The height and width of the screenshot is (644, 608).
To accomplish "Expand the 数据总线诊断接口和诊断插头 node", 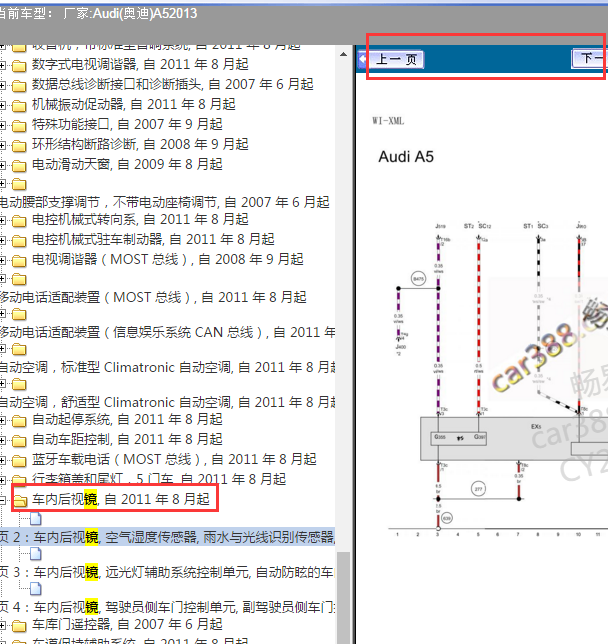I will coord(2,85).
